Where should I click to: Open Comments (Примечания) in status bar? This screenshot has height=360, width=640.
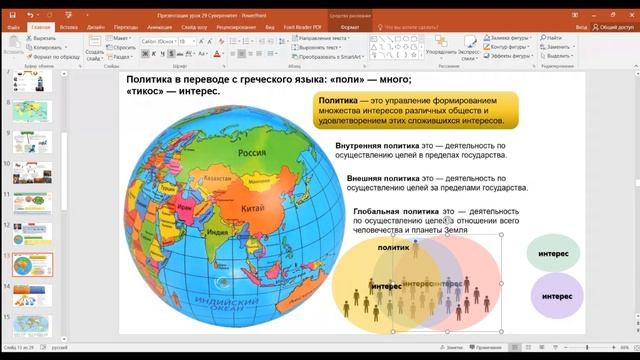coord(485,347)
